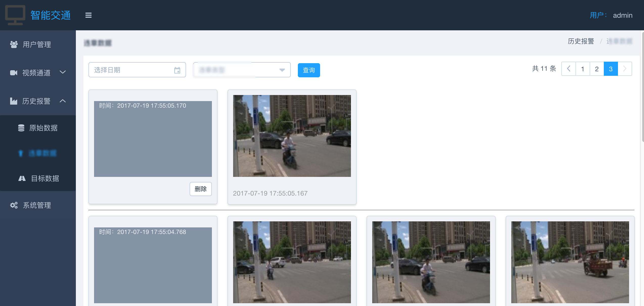This screenshot has height=306, width=644.
Task: Click the 用户管理 users icon
Action: click(x=14, y=44)
